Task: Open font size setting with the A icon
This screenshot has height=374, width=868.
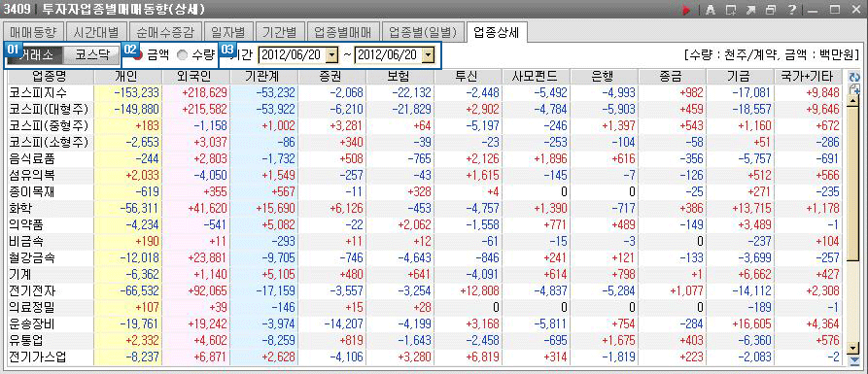Action: click(711, 10)
